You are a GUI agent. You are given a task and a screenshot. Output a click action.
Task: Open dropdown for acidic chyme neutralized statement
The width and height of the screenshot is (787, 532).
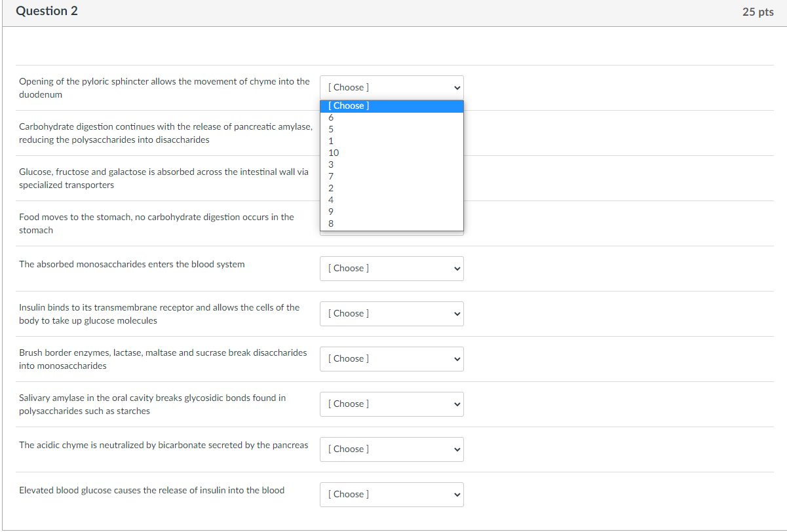391,449
